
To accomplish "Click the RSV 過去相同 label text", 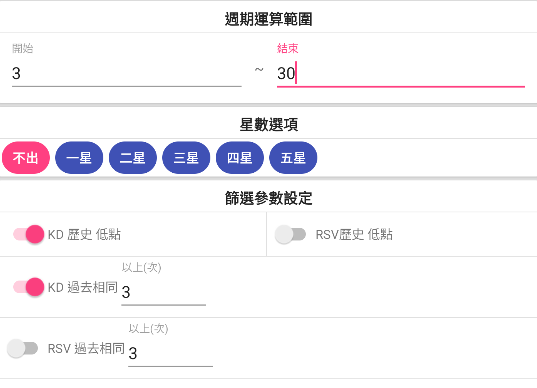I will (x=86, y=349).
